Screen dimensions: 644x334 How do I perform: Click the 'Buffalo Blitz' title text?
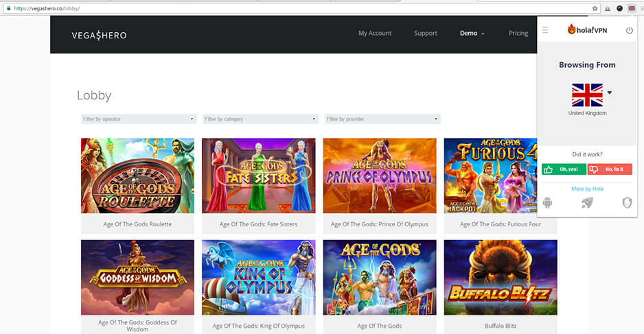[x=501, y=326]
